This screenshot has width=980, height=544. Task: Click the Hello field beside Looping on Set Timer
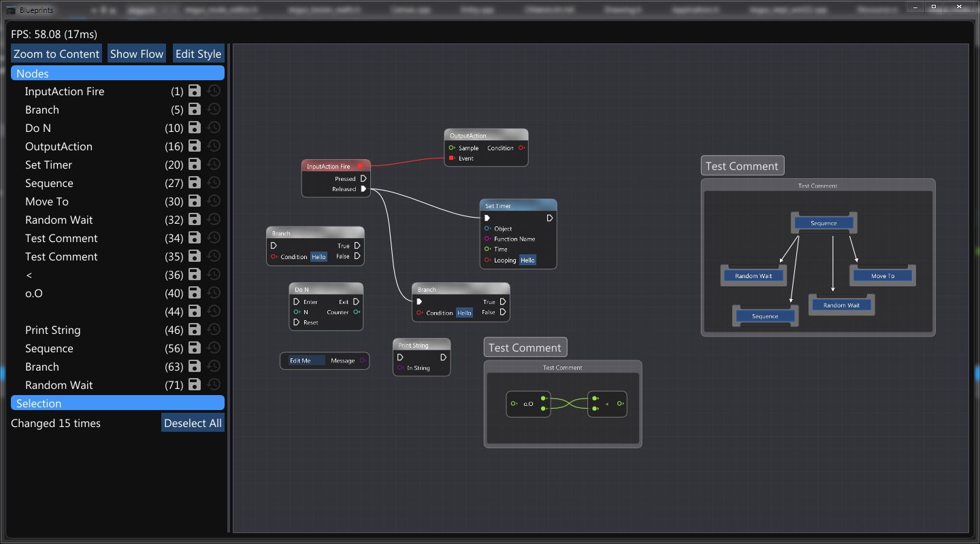pyautogui.click(x=528, y=260)
